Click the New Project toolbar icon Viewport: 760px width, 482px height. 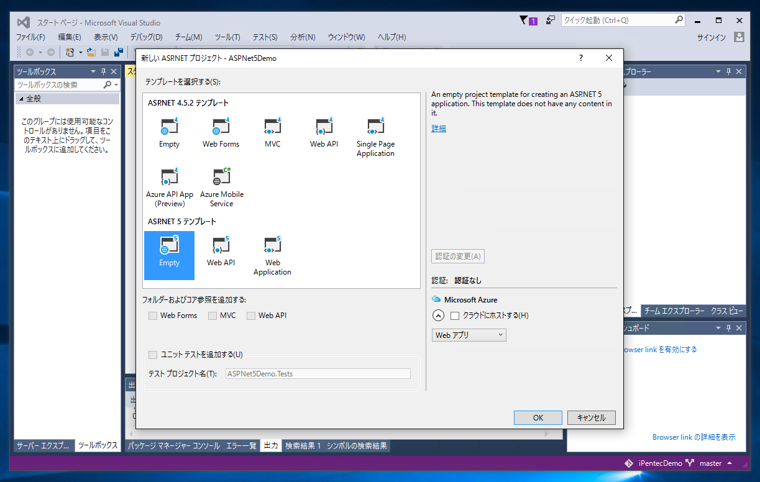[x=70, y=52]
